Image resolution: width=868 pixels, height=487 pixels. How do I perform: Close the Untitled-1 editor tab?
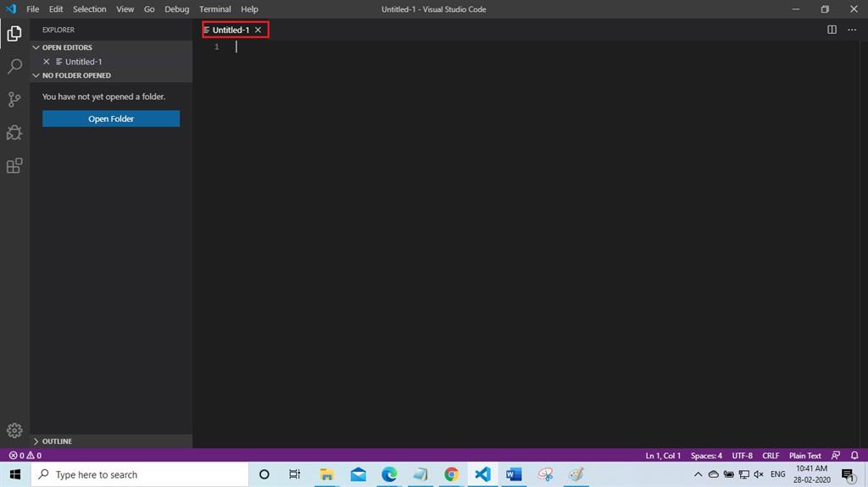[258, 30]
